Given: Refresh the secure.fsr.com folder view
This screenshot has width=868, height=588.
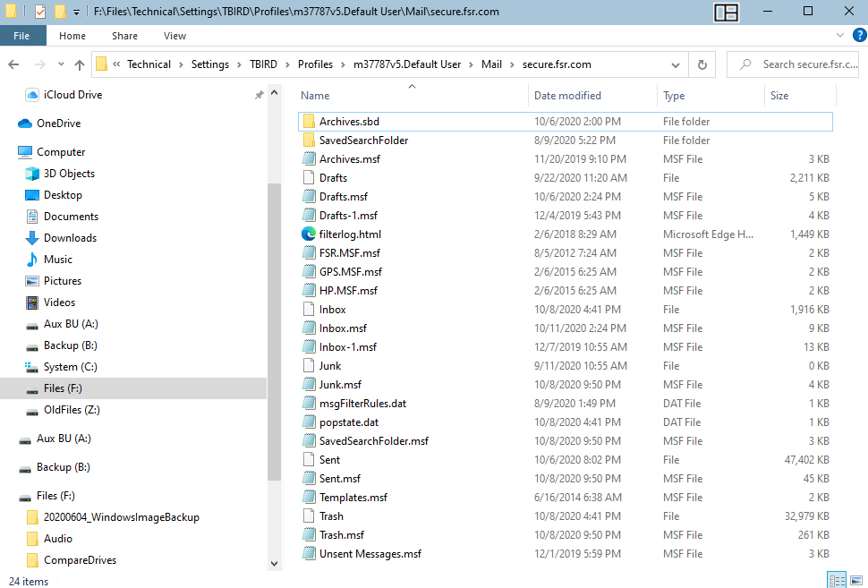Looking at the screenshot, I should (702, 64).
